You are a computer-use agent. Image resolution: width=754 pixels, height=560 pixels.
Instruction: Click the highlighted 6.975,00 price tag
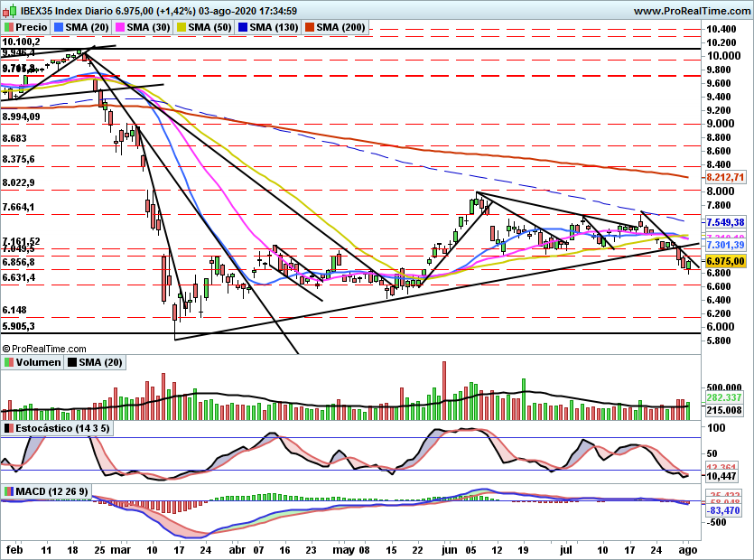tap(725, 260)
